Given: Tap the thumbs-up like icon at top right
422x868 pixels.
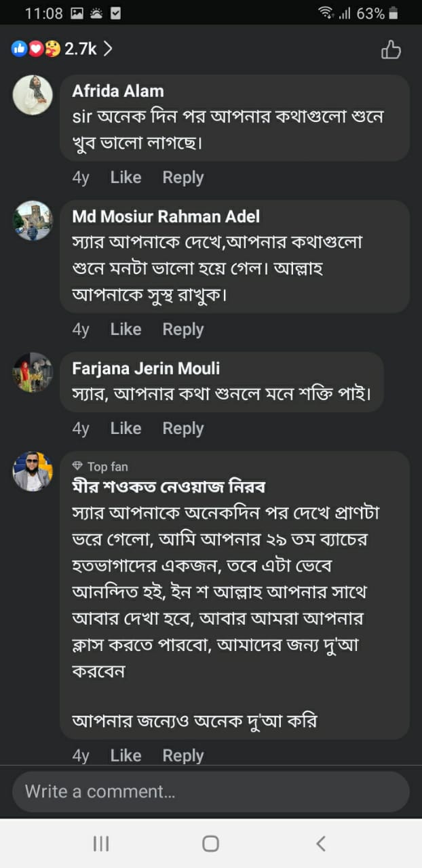Looking at the screenshot, I should point(391,50).
